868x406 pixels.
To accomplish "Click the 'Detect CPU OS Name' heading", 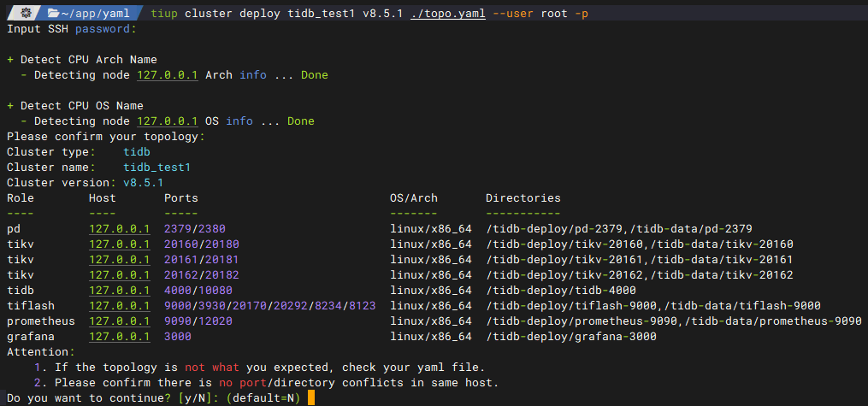I will [82, 106].
